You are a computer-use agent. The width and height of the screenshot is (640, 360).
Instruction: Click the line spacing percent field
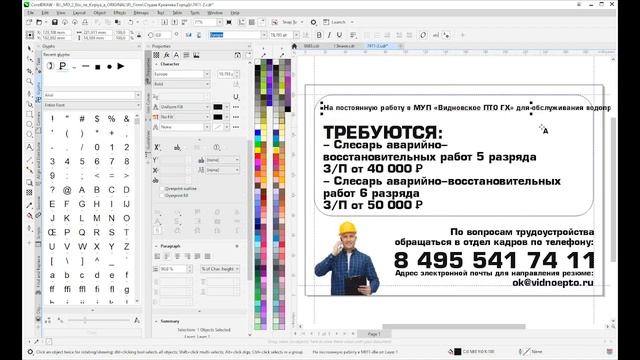pos(173,269)
